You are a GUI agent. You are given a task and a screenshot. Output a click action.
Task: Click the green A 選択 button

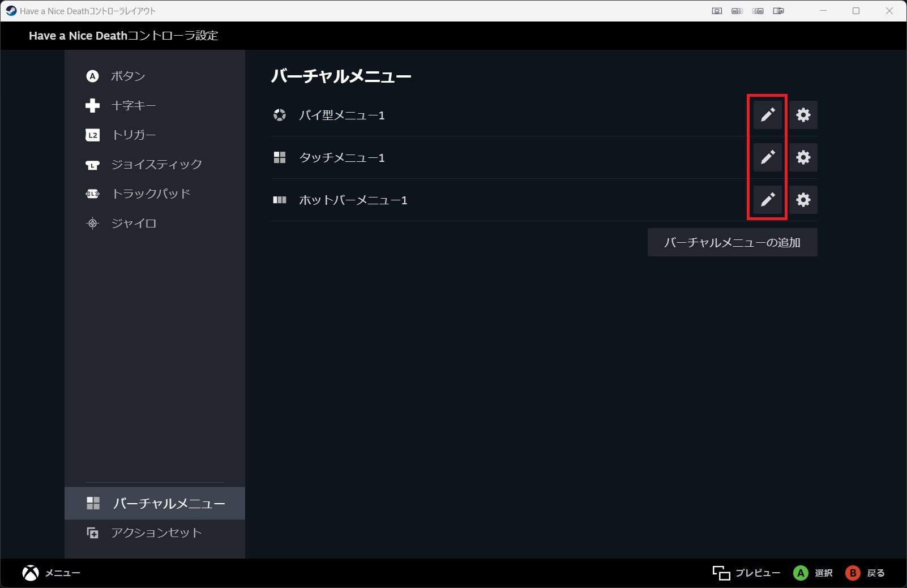812,573
